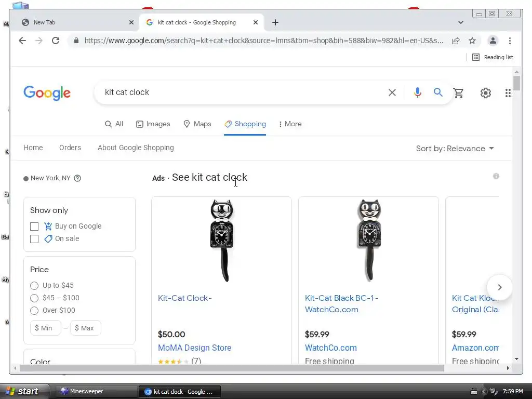532x399 pixels.
Task: Show next products with carousel arrow
Action: pyautogui.click(x=499, y=287)
